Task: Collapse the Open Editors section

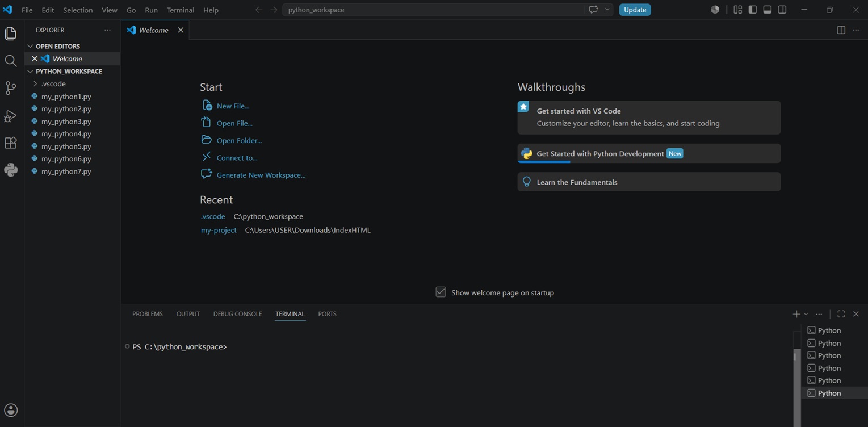Action: pyautogui.click(x=31, y=46)
